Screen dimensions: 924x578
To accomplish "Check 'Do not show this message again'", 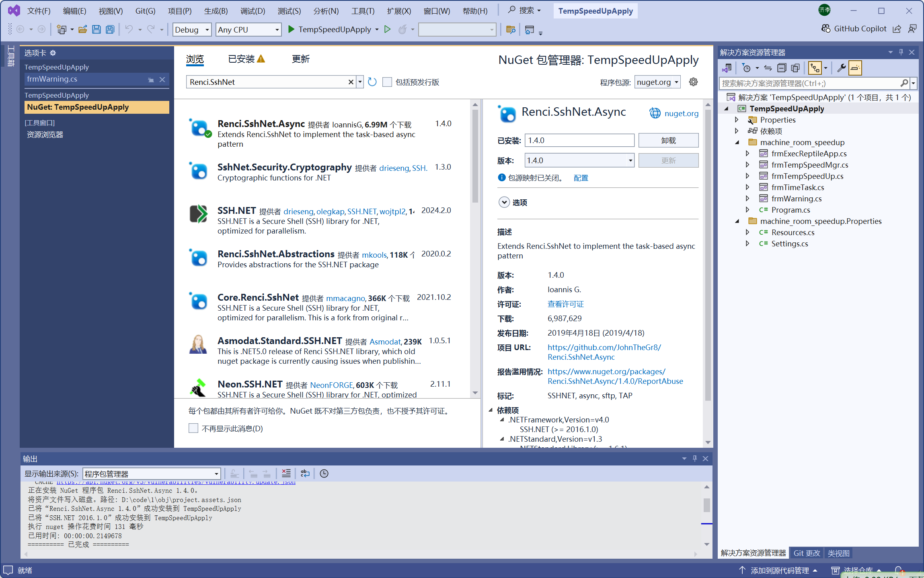I will click(x=193, y=428).
